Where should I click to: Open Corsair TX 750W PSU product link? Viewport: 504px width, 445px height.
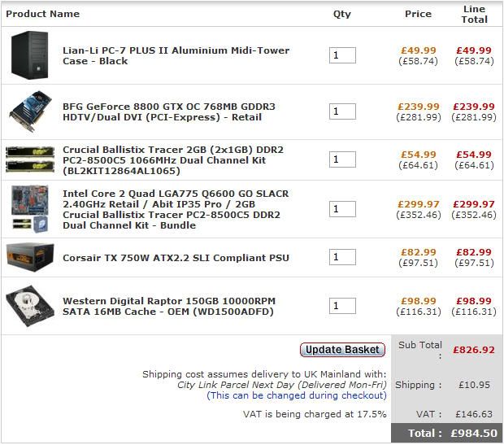[x=176, y=258]
